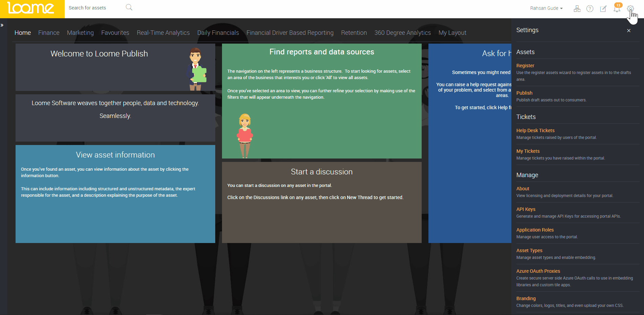The height and width of the screenshot is (315, 644).
Task: Click the settings gear icon
Action: pyautogui.click(x=630, y=8)
